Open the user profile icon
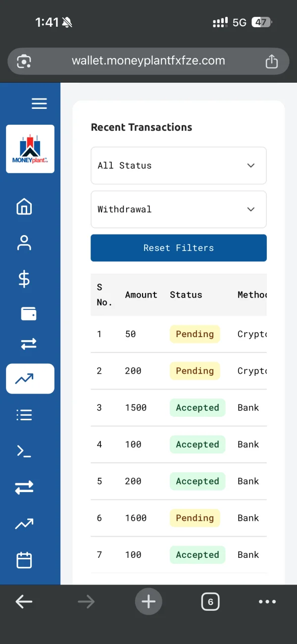297x644 pixels. tap(24, 243)
